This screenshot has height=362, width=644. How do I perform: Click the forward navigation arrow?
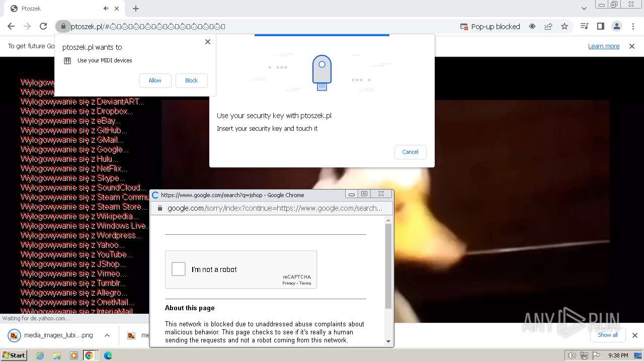coord(27,26)
